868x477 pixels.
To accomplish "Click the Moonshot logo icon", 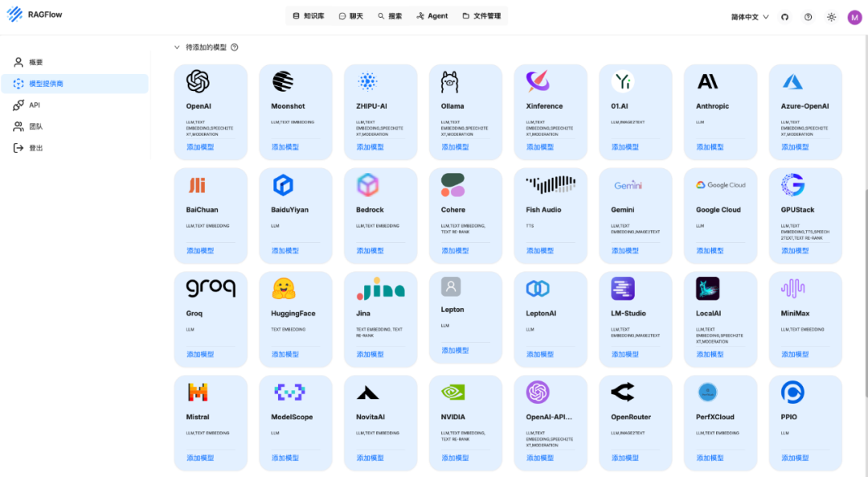I will pyautogui.click(x=283, y=81).
